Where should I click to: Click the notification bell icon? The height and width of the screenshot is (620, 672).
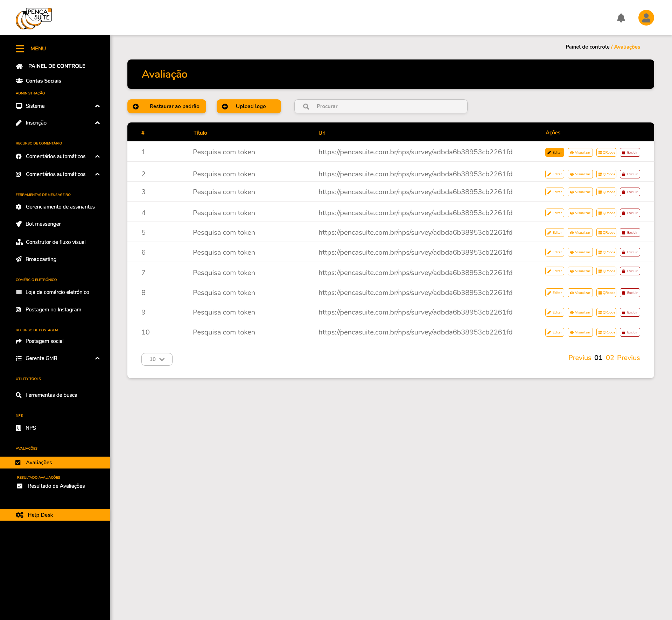[x=621, y=18]
